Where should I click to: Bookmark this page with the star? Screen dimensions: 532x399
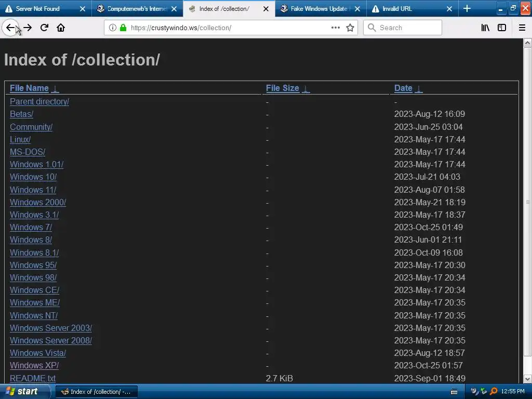pos(350,28)
